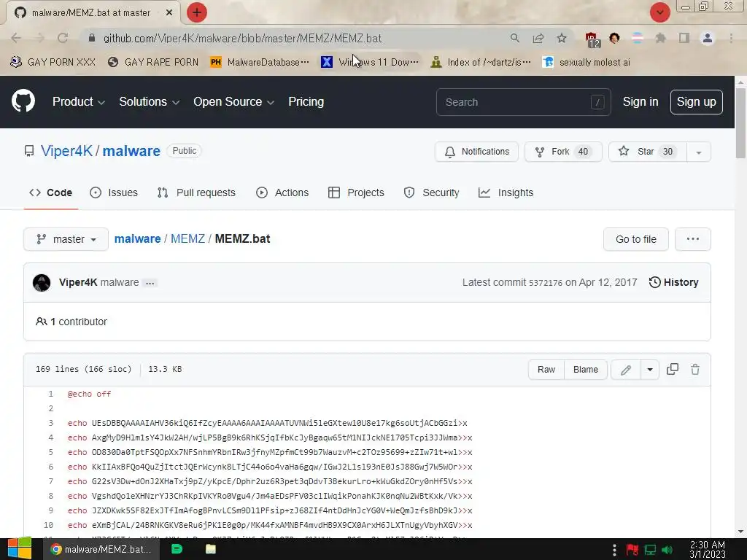Viewport: 747px width, 560px height.
Task: Open edit options dropdown caret
Action: point(650,370)
